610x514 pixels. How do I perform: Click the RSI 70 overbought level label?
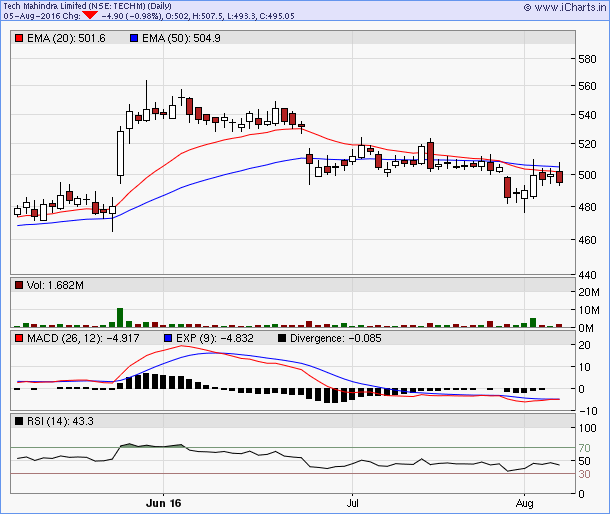(584, 448)
